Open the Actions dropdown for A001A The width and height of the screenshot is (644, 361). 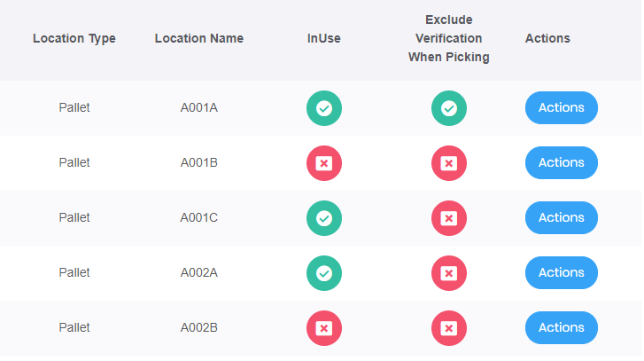click(x=562, y=108)
